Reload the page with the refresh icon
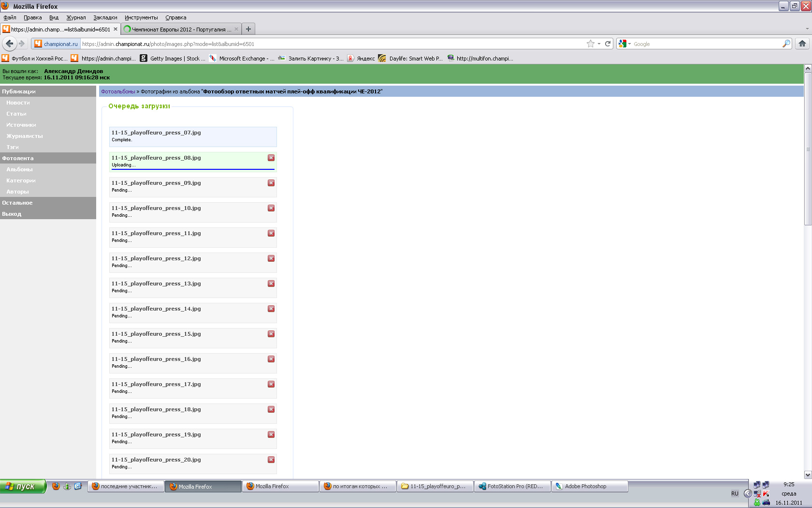This screenshot has height=508, width=812. [x=608, y=44]
